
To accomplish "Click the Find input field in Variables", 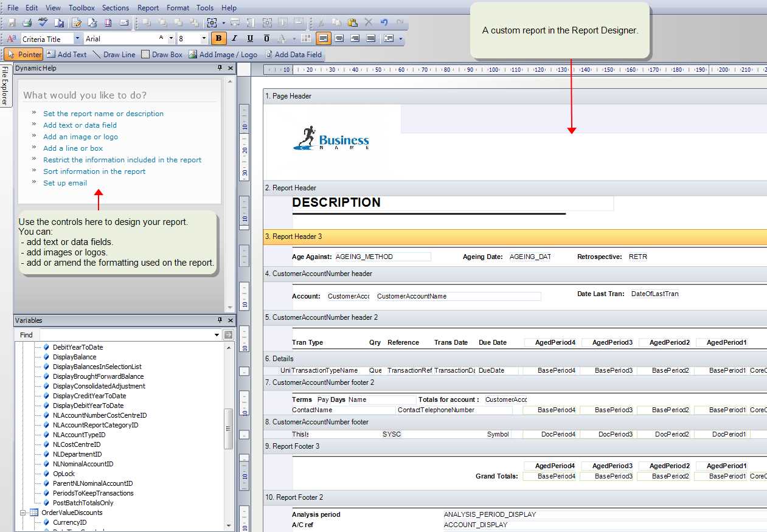I will [126, 334].
